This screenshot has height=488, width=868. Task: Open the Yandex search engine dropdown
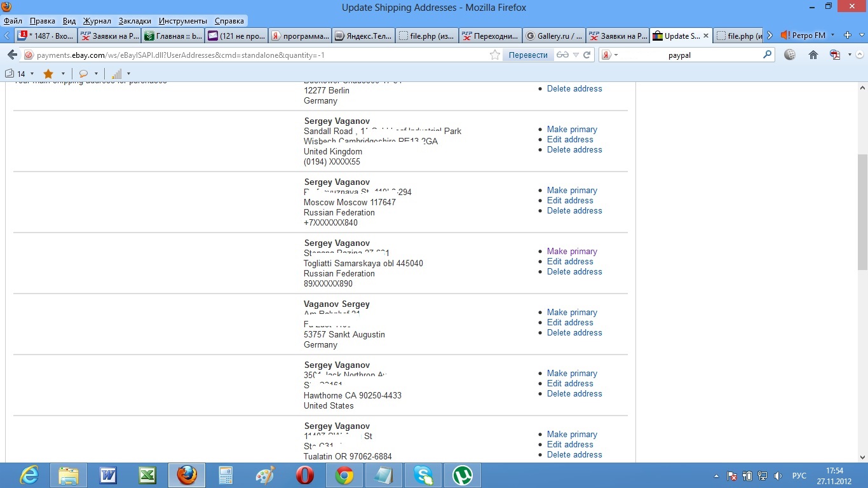tap(609, 55)
